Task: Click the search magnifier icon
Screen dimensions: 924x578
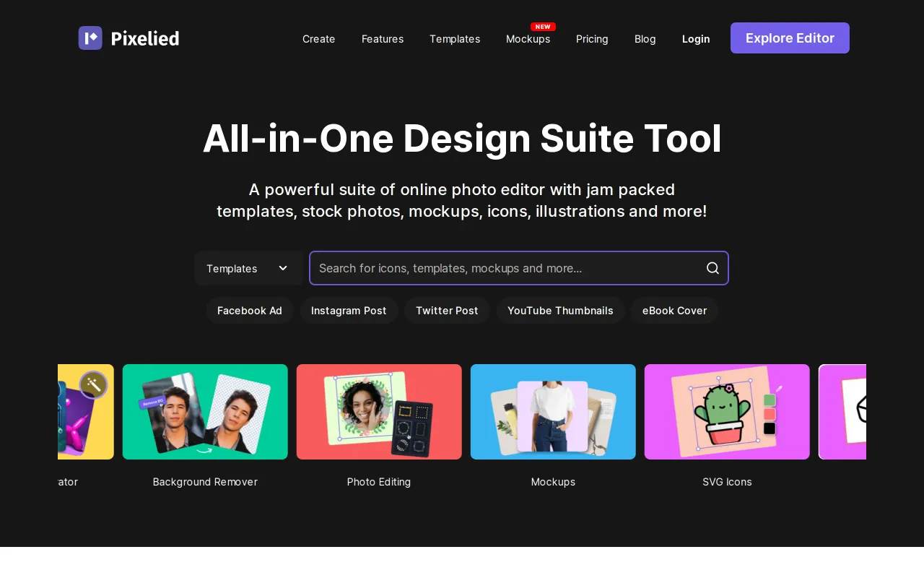Action: (712, 268)
